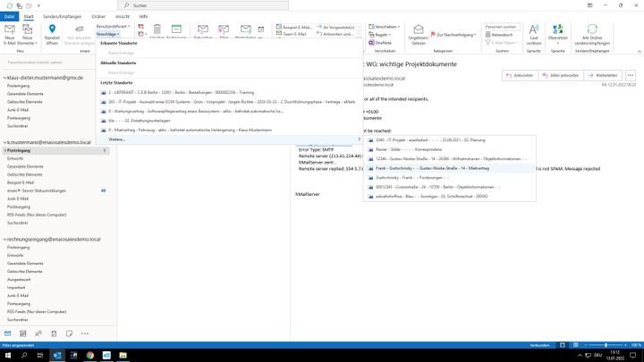Click Allen antworten in message header
The image size is (644, 362).
[x=560, y=75]
